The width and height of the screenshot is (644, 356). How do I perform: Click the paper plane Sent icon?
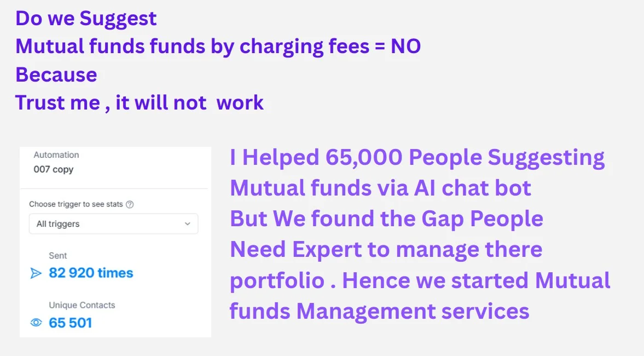point(36,273)
